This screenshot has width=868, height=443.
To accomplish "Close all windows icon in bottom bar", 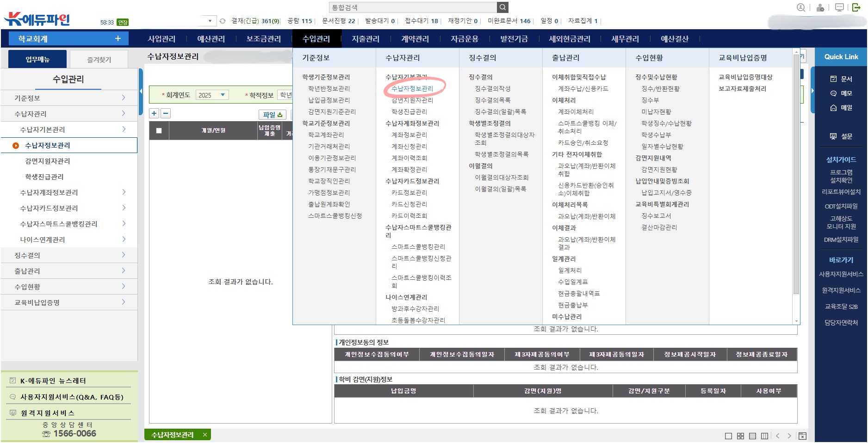I will 802,436.
